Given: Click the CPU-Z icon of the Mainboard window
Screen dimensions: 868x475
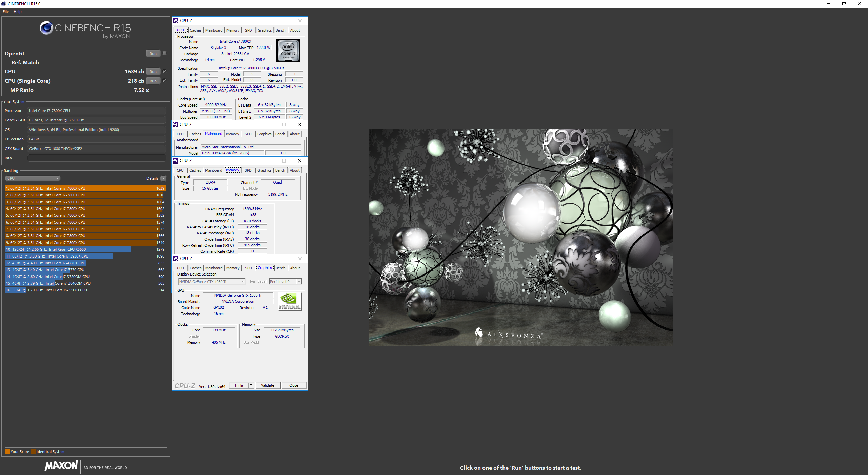Looking at the screenshot, I should (x=175, y=125).
